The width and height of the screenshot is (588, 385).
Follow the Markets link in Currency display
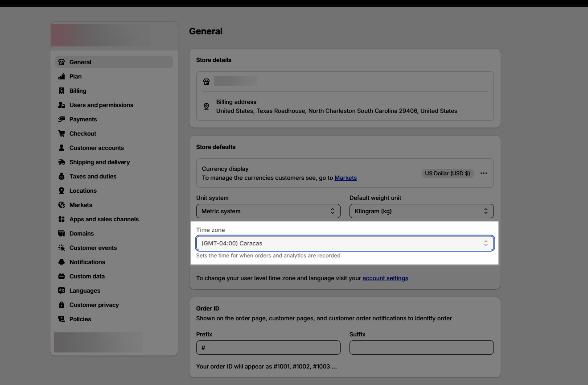click(x=345, y=178)
